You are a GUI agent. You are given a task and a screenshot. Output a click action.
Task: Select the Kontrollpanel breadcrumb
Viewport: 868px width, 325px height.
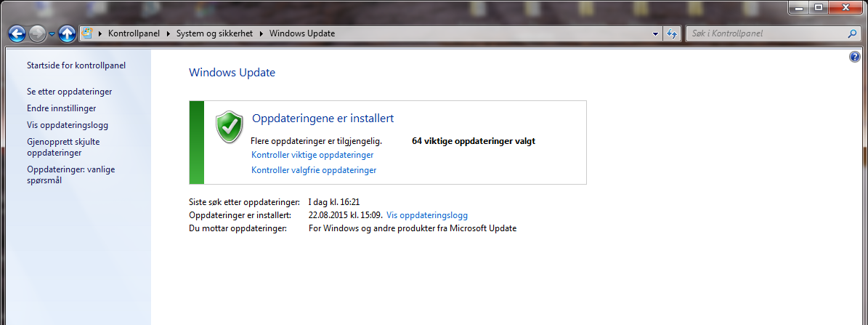coord(134,33)
